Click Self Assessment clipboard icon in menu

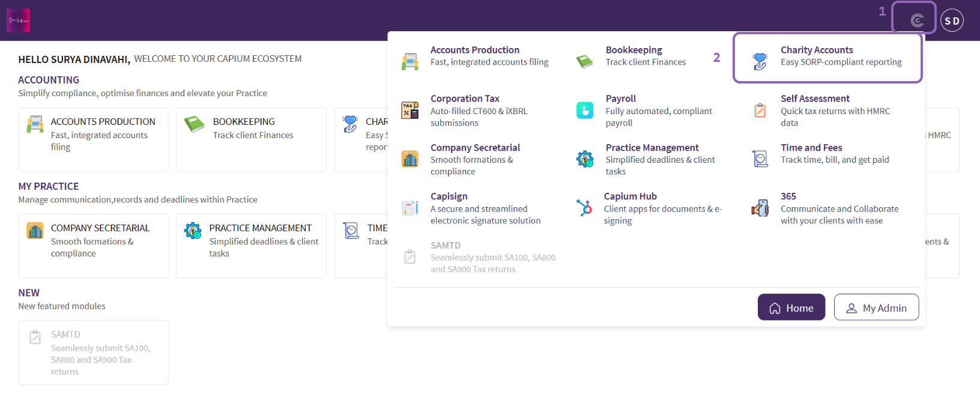coord(760,110)
